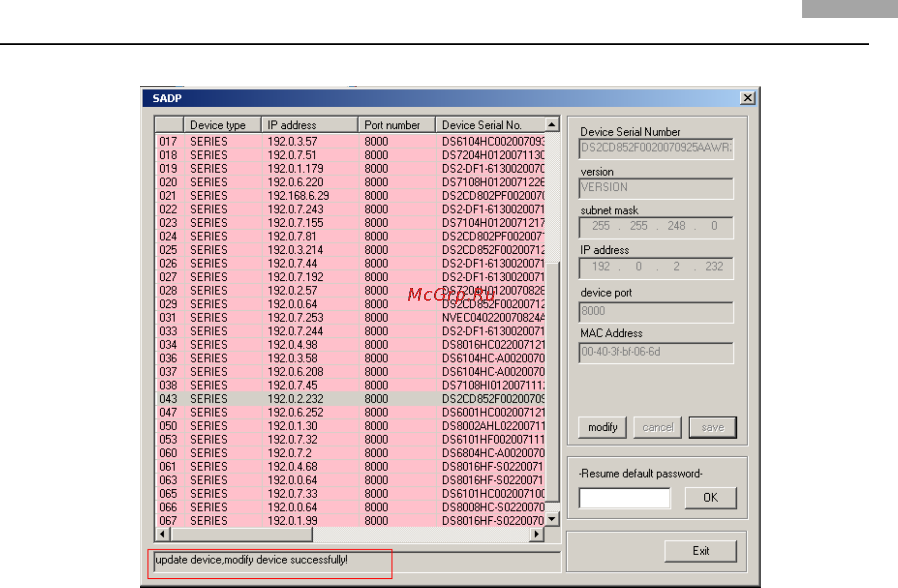This screenshot has width=898, height=588.
Task: Select device row 017 with IP 192.0.3.57
Action: pyautogui.click(x=350, y=141)
